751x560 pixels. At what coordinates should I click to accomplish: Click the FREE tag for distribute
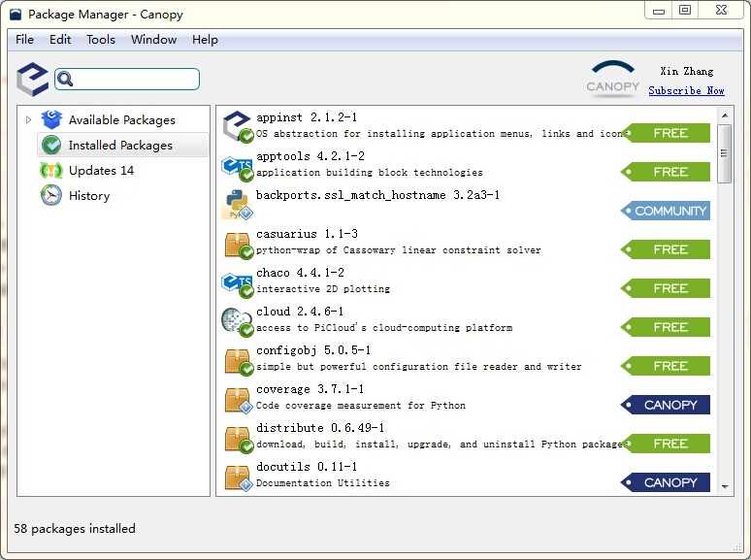(x=666, y=444)
